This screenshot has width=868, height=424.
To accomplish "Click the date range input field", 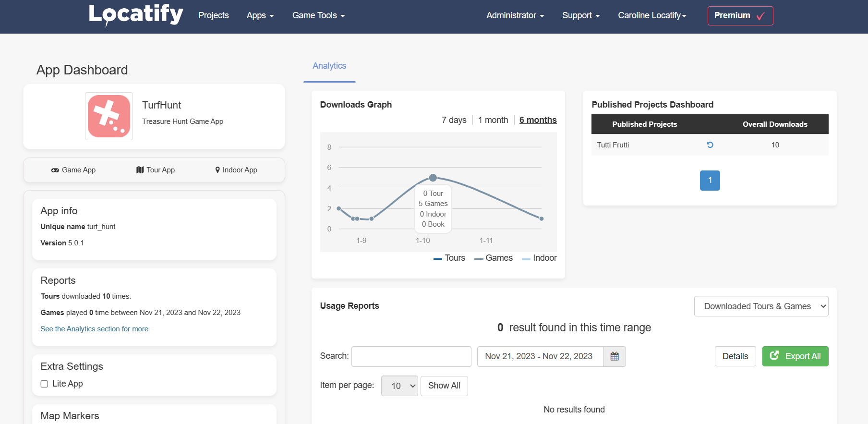I will tap(540, 356).
